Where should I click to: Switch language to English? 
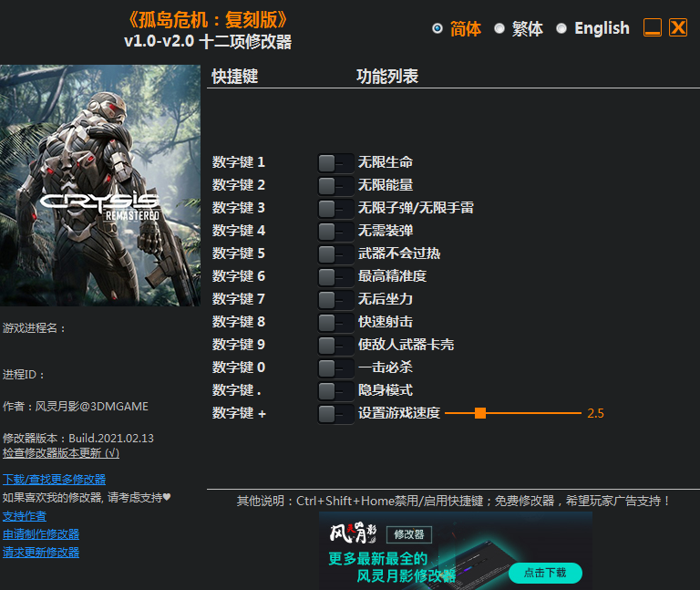coord(561,28)
